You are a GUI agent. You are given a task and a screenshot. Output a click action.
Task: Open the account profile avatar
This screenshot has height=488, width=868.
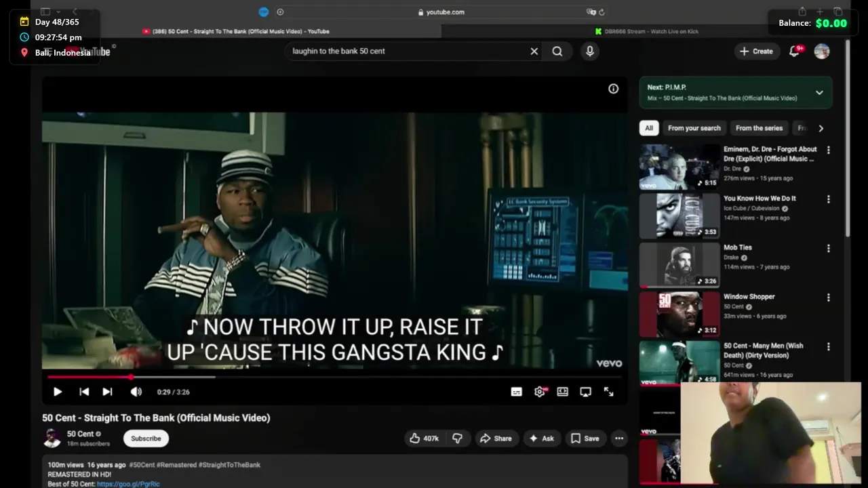coord(822,51)
